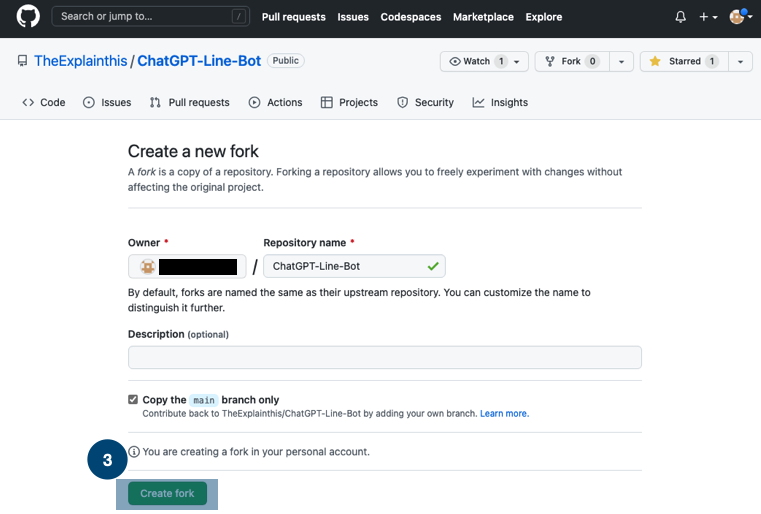Expand the Fork dropdown arrow
The width and height of the screenshot is (761, 514).
point(621,62)
